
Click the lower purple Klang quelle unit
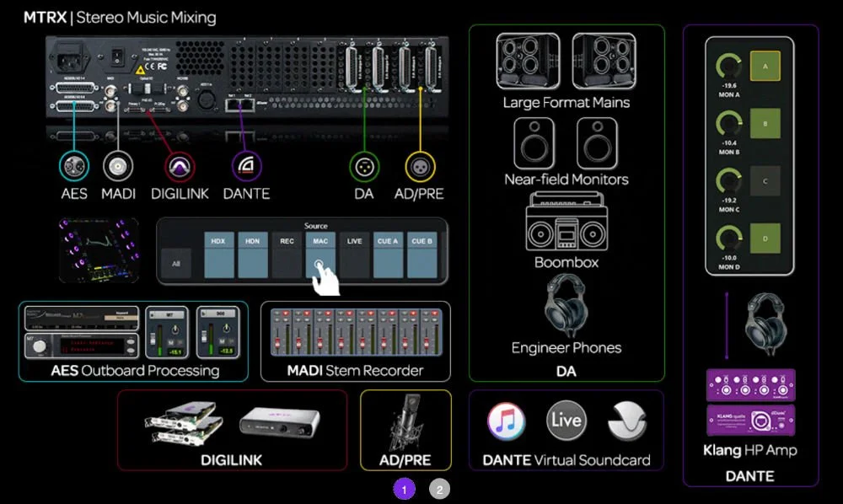(750, 421)
